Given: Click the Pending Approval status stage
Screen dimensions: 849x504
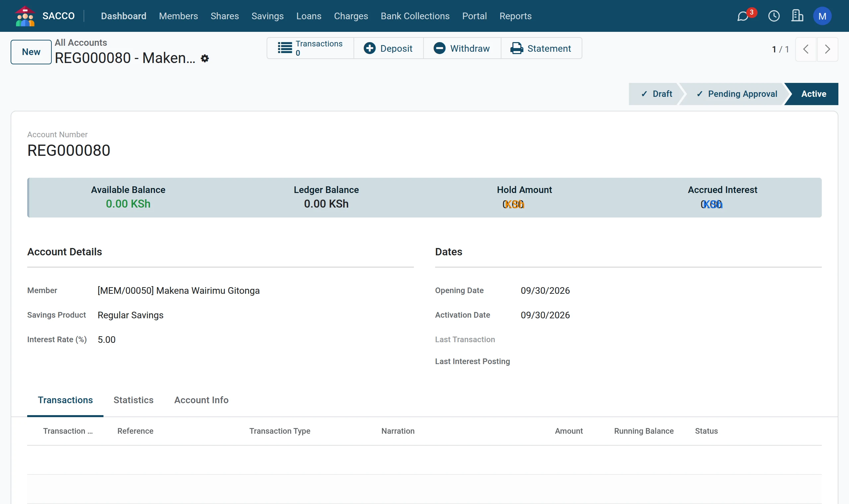Looking at the screenshot, I should tap(736, 94).
